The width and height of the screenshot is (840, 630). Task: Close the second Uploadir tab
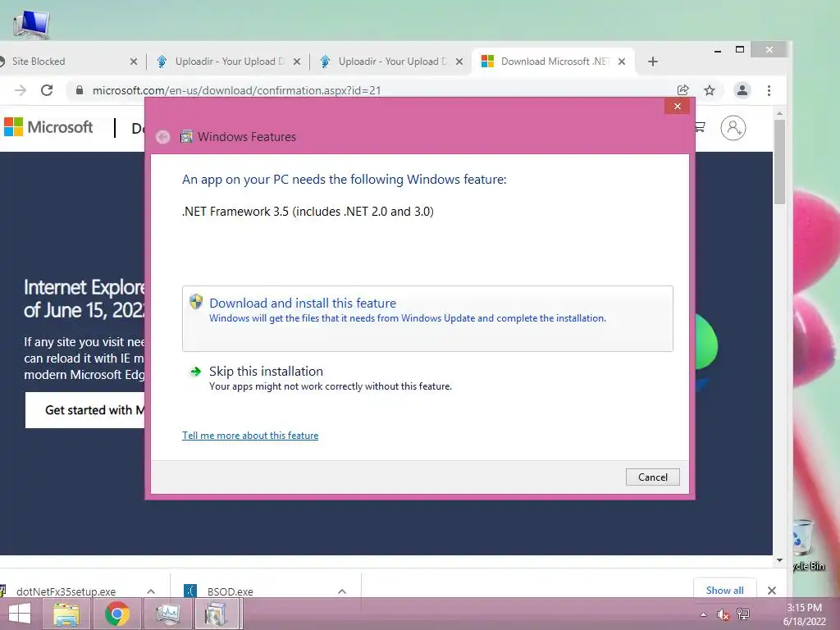point(459,62)
